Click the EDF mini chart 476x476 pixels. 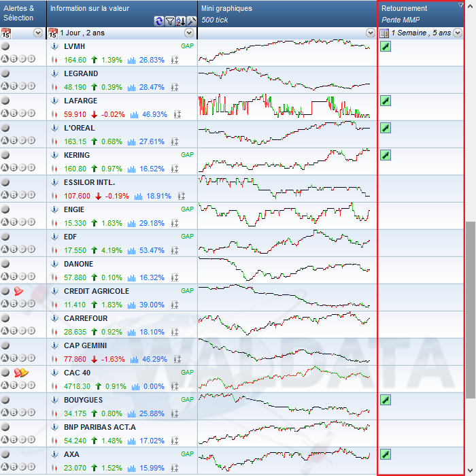point(284,242)
